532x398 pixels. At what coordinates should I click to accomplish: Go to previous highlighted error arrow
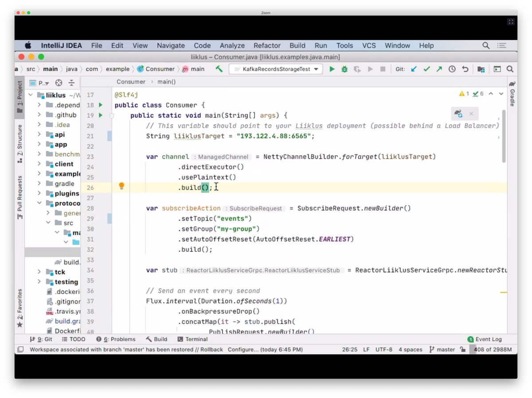click(492, 94)
